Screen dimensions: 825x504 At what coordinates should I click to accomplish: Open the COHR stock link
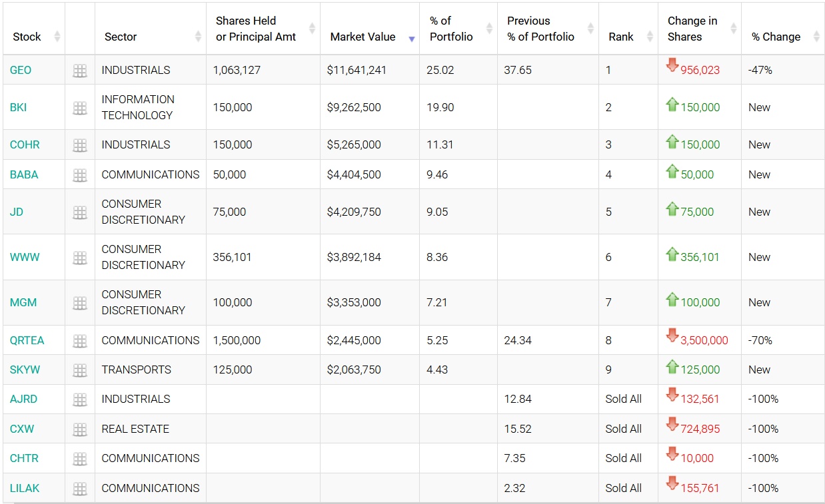pos(25,144)
